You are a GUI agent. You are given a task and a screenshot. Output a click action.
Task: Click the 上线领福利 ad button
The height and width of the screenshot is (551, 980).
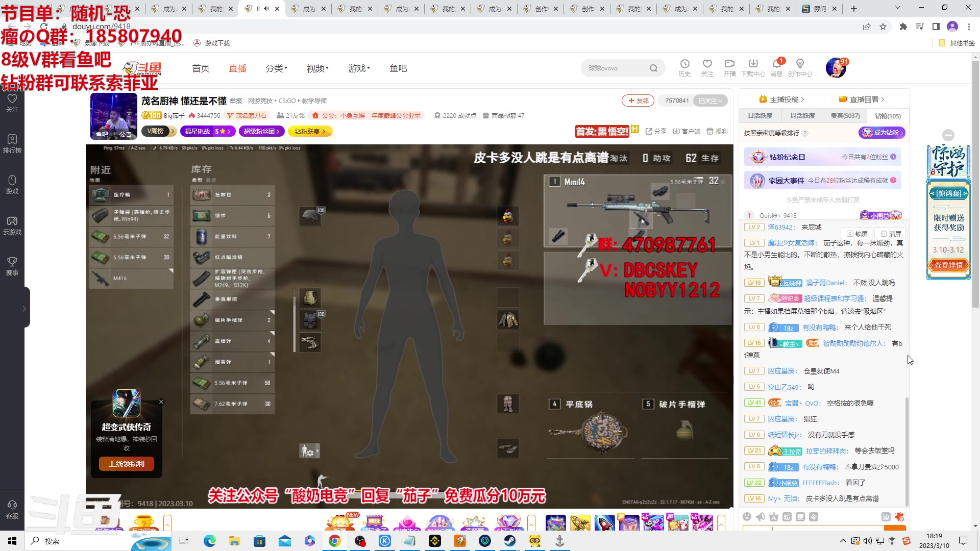(x=127, y=464)
